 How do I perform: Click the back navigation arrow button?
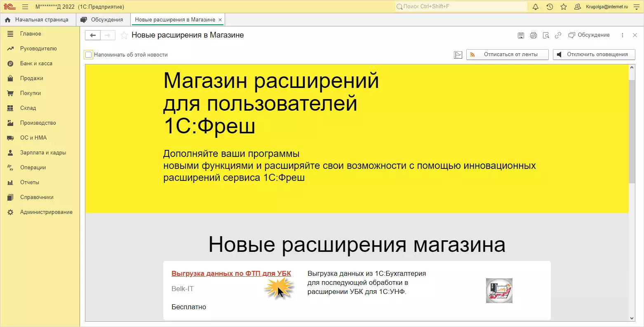93,36
